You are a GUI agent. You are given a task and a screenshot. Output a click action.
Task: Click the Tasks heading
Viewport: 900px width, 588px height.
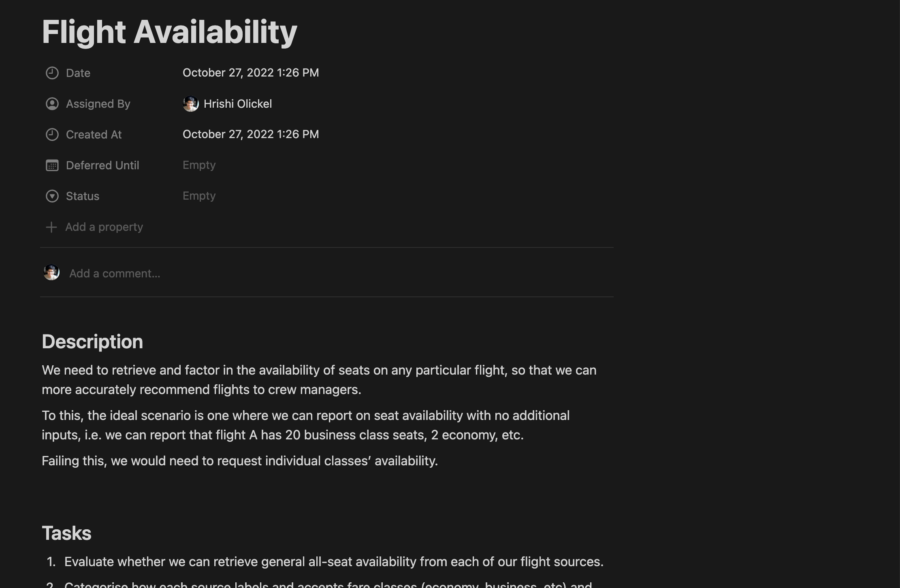coord(66,533)
